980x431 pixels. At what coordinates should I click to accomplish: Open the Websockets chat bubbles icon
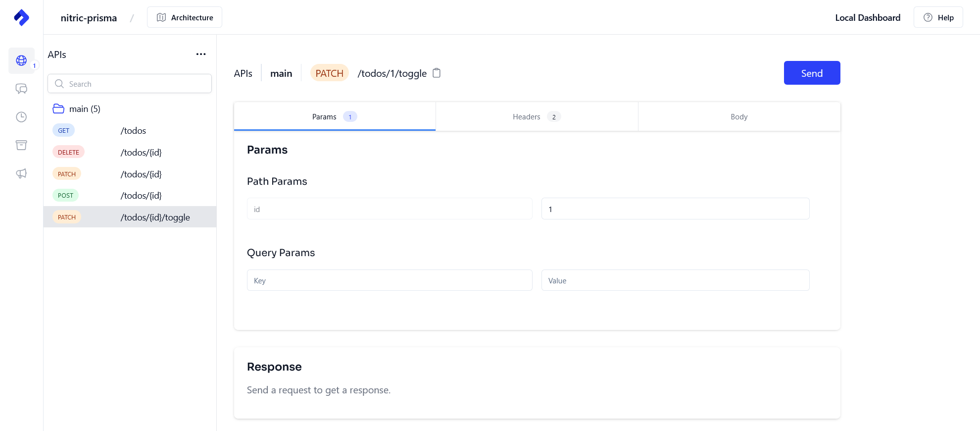[x=21, y=89]
